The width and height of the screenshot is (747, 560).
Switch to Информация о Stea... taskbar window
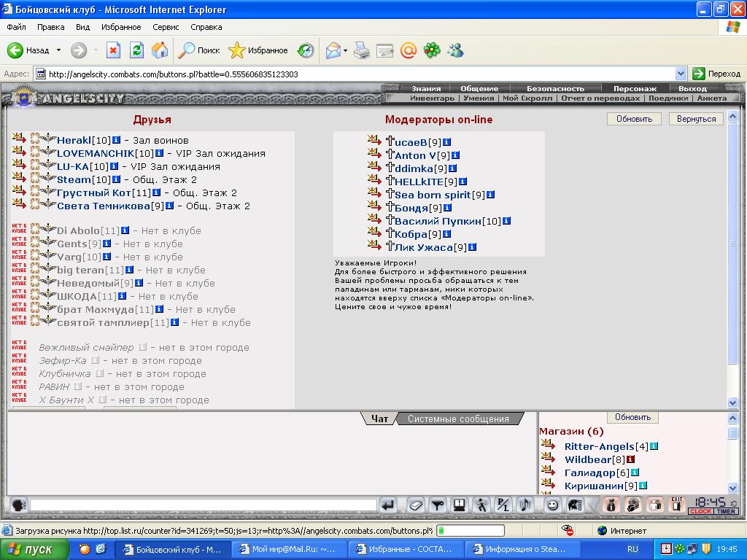(522, 549)
